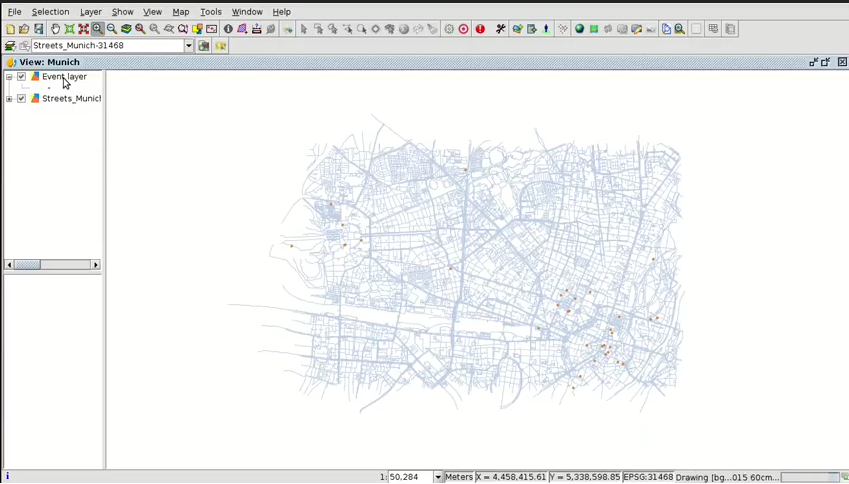Click the layer panel horizontal scrollbar right arrow
This screenshot has width=849, height=484.
click(x=96, y=265)
